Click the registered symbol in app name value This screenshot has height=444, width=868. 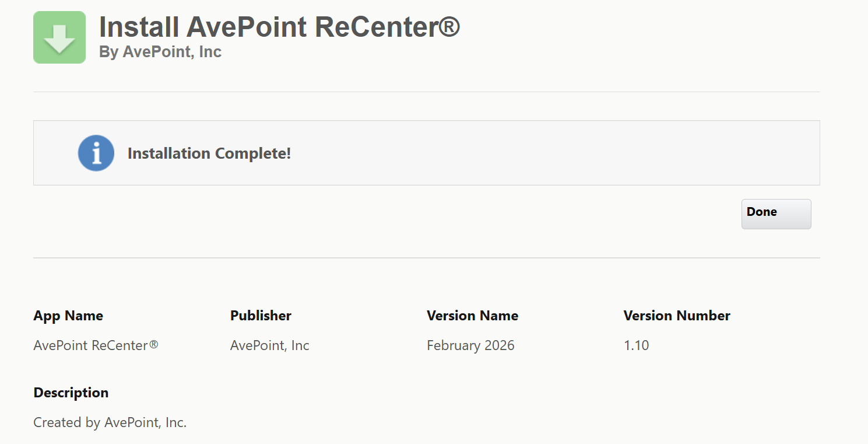point(153,345)
